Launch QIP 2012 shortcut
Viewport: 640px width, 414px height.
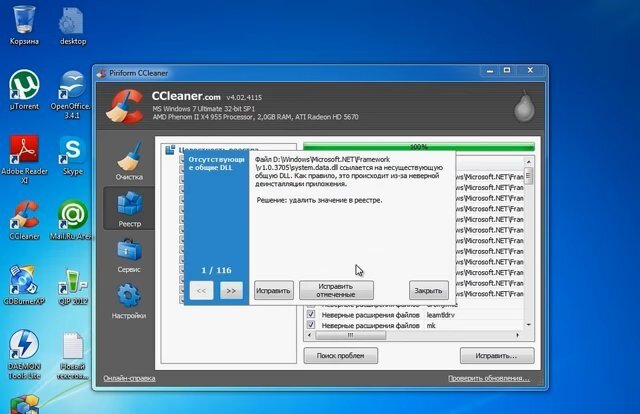click(73, 286)
